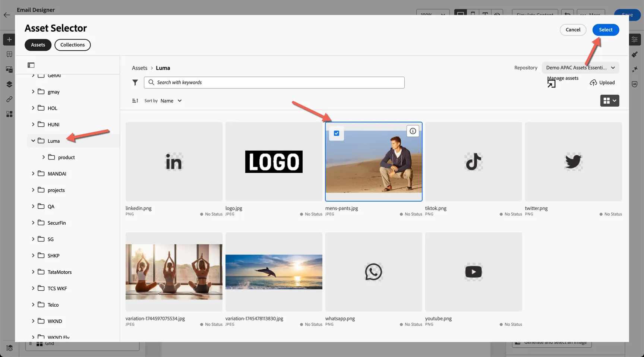The height and width of the screenshot is (357, 644).
Task: Select the youtube.png thumbnail
Action: (474, 272)
